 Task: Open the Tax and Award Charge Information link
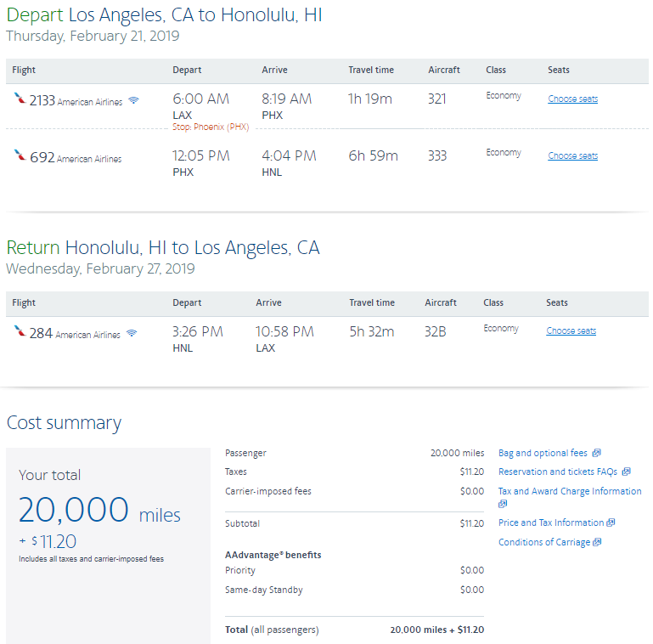pyautogui.click(x=570, y=491)
